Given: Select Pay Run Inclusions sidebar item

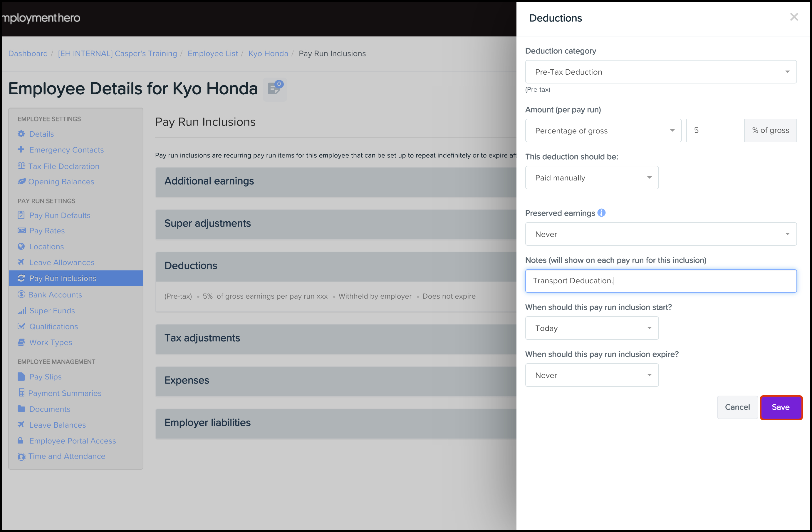Looking at the screenshot, I should [x=63, y=278].
